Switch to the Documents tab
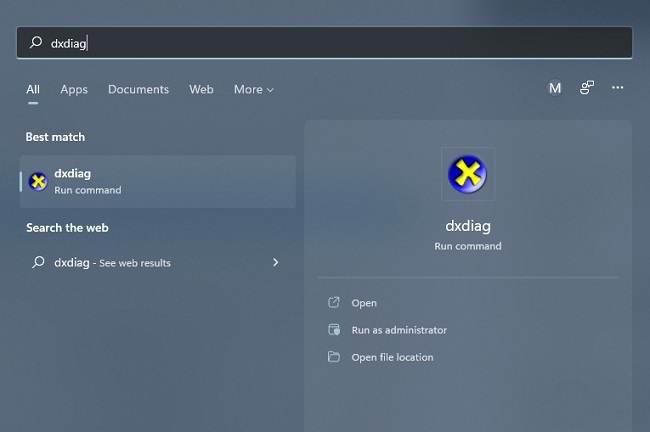This screenshot has width=650, height=432. 138,89
